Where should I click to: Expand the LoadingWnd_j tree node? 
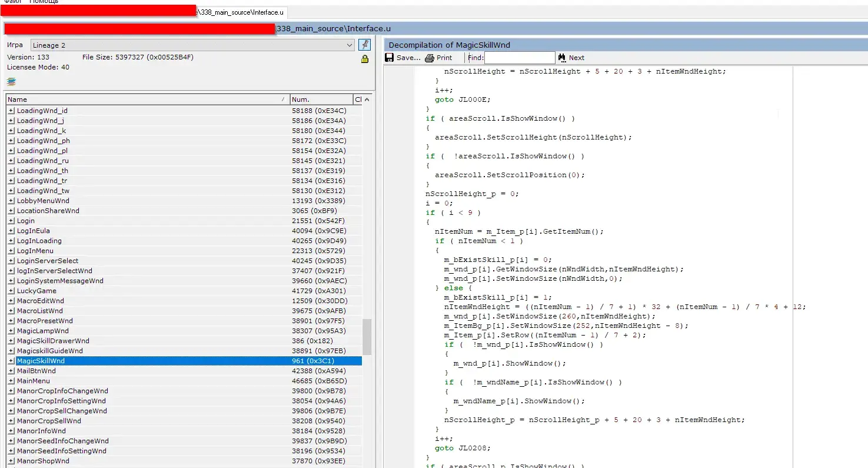pos(11,121)
